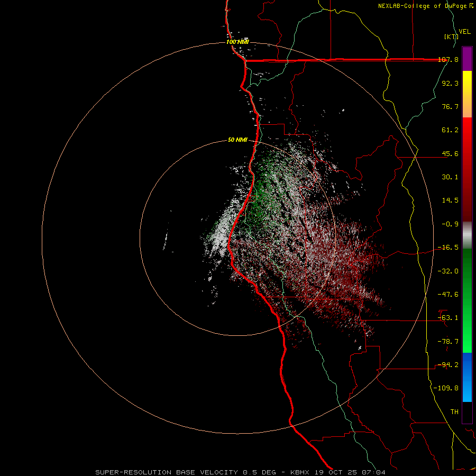476x476 pixels.
Task: Select the -63.1 value on velocity scale
Action: [x=448, y=318]
